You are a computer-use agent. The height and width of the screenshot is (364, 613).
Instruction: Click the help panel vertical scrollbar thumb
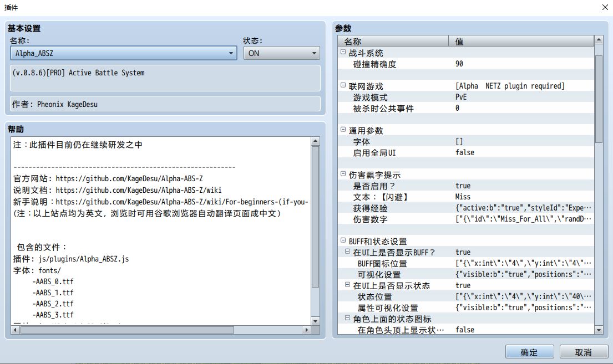315,217
